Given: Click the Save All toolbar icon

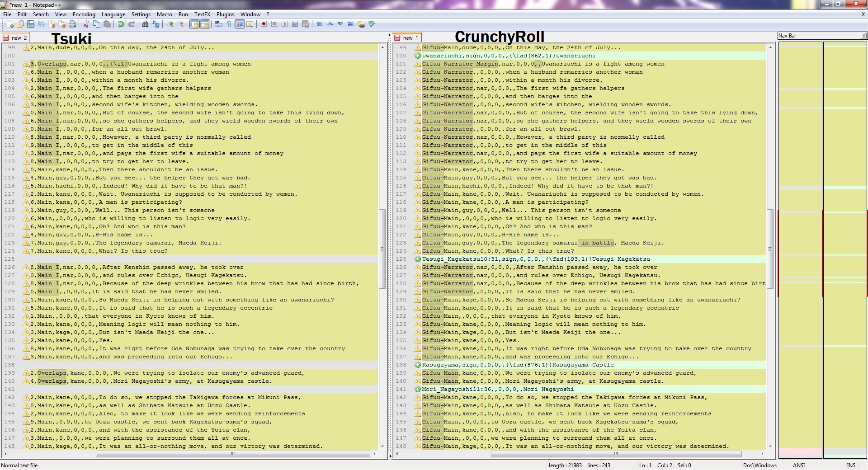Looking at the screenshot, I should 41,24.
